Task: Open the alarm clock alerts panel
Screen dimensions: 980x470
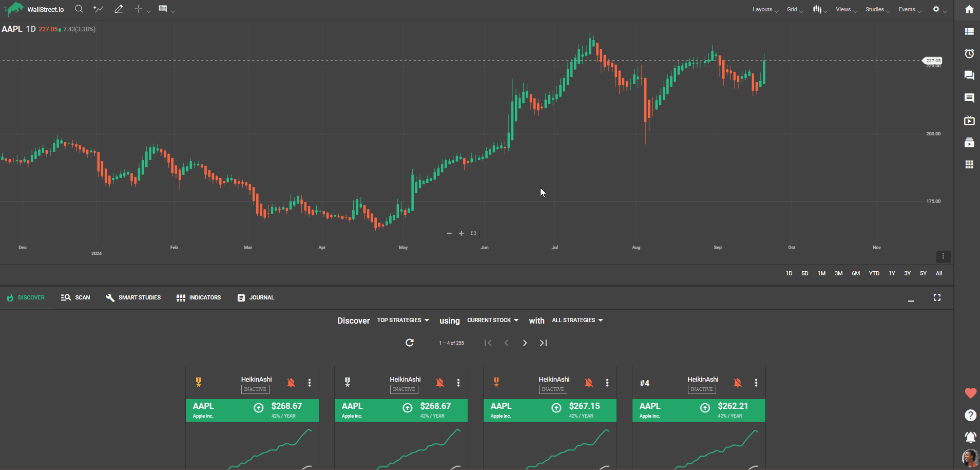Action: point(969,53)
